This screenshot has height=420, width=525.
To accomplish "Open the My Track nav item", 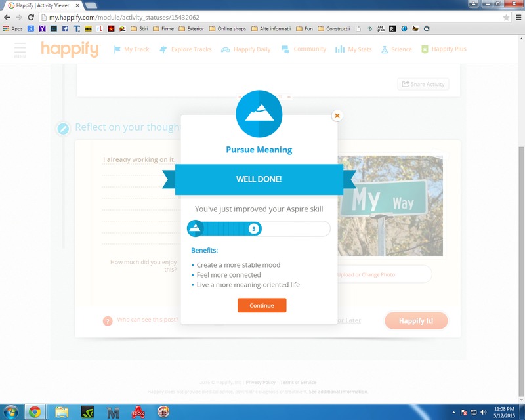I will click(131, 49).
